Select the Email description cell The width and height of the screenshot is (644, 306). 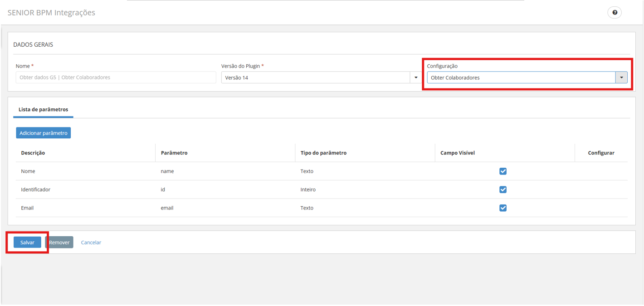click(27, 208)
